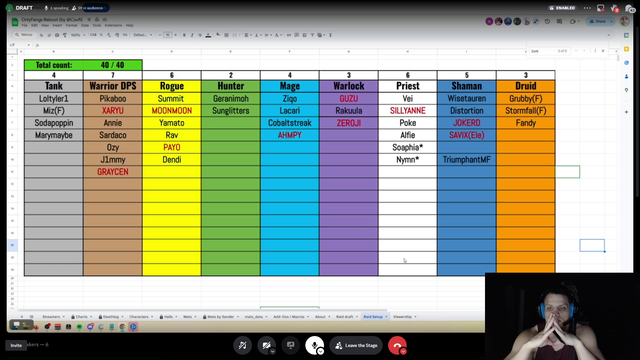The width and height of the screenshot is (640, 360).
Task: Open the Extensions menu
Action: coord(113,25)
